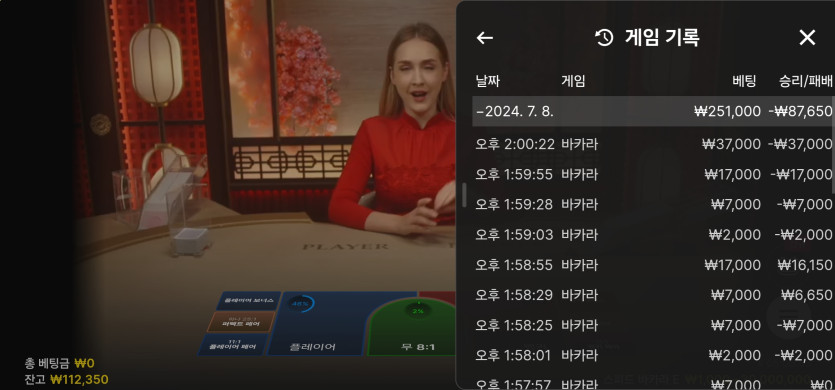Open the 오후 1:59:55 바카라 record

pyautogui.click(x=652, y=174)
